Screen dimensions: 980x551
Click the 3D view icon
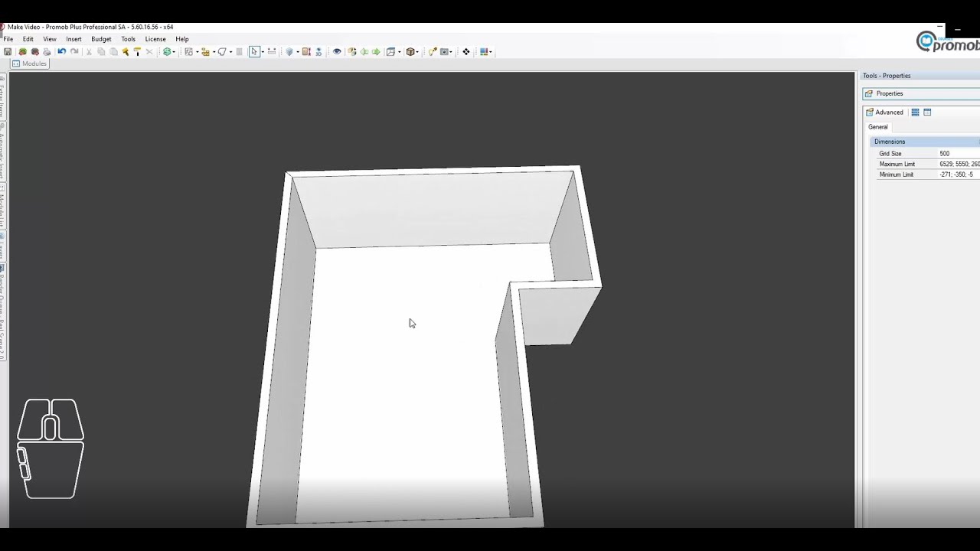coord(318,52)
